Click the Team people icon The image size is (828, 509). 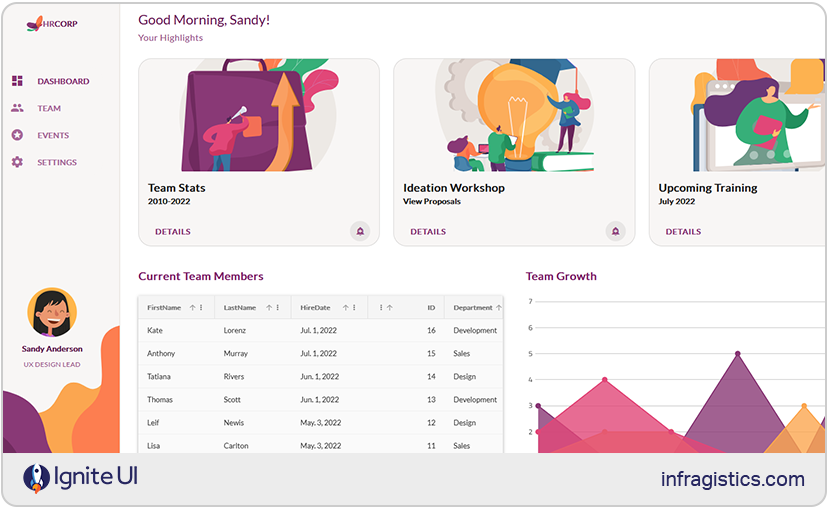[17, 108]
